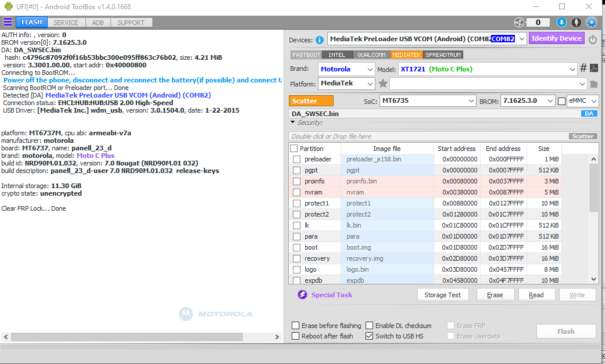Click the counter field showing 0
Screen dimensions: 605x364
click(538, 23)
